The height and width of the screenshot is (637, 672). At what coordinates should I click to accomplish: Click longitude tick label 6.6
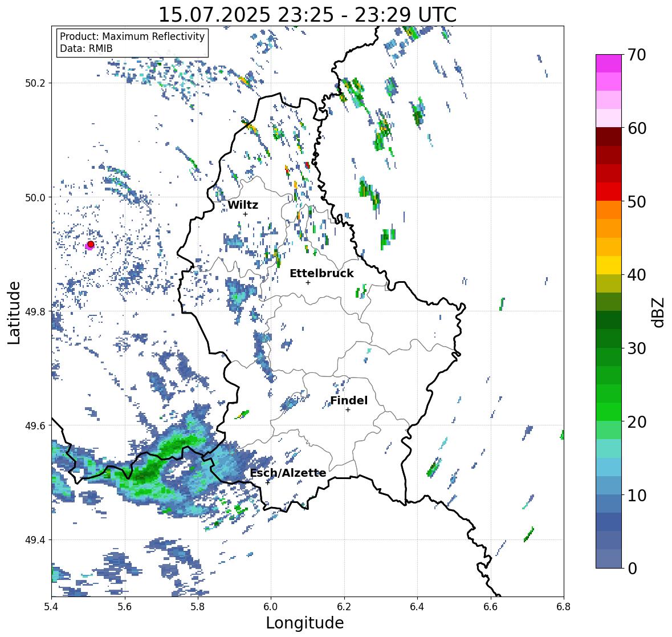pyautogui.click(x=490, y=607)
